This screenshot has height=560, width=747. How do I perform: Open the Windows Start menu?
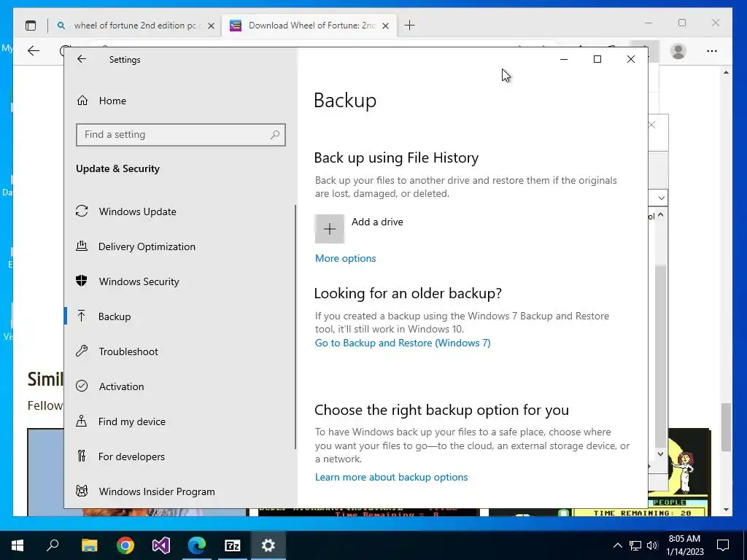point(18,545)
